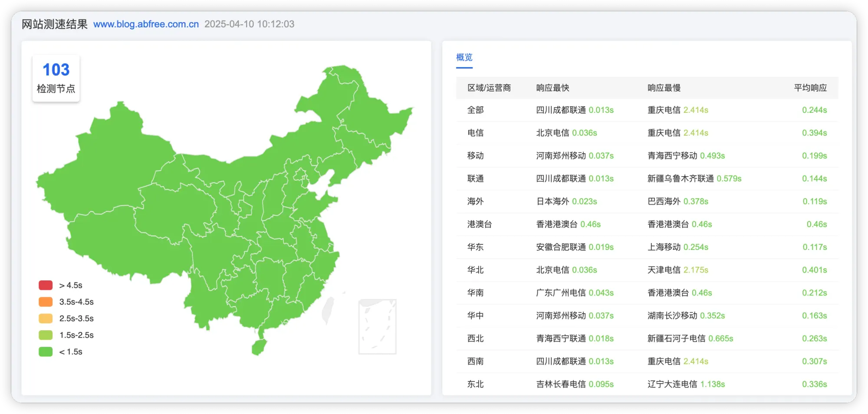This screenshot has height=414, width=868.
Task: Select the 西北 row label
Action: [475, 338]
